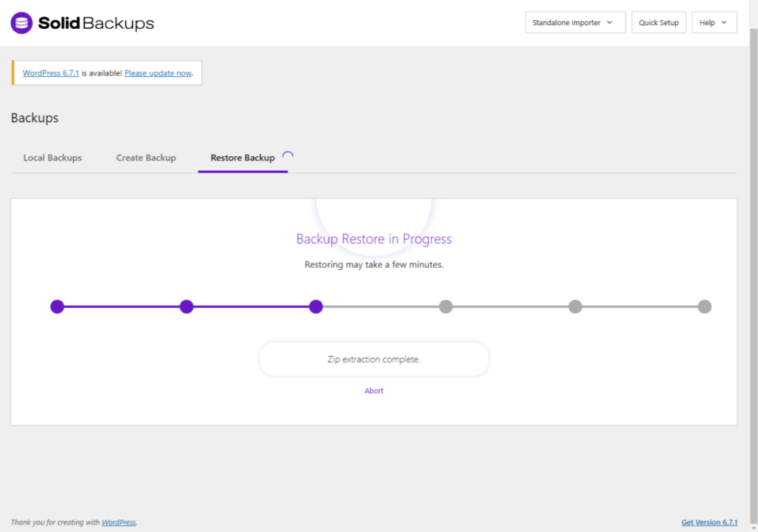Expand the Help dropdown menu

[714, 23]
